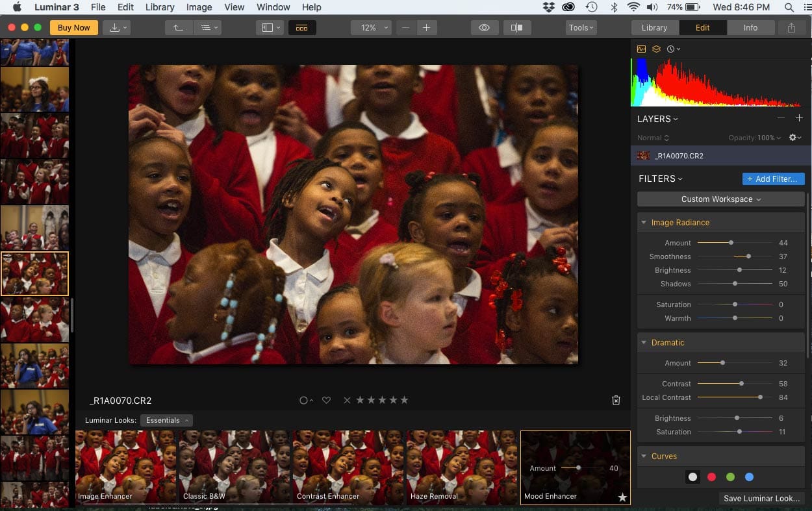The width and height of the screenshot is (812, 511).
Task: Open the Essentials Luminar Looks dropdown
Action: point(166,420)
